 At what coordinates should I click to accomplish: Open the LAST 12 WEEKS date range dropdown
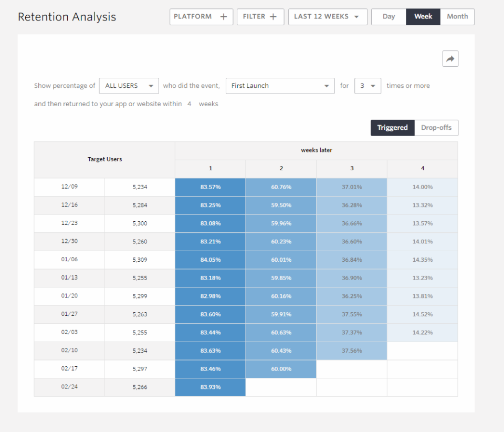[x=328, y=17]
